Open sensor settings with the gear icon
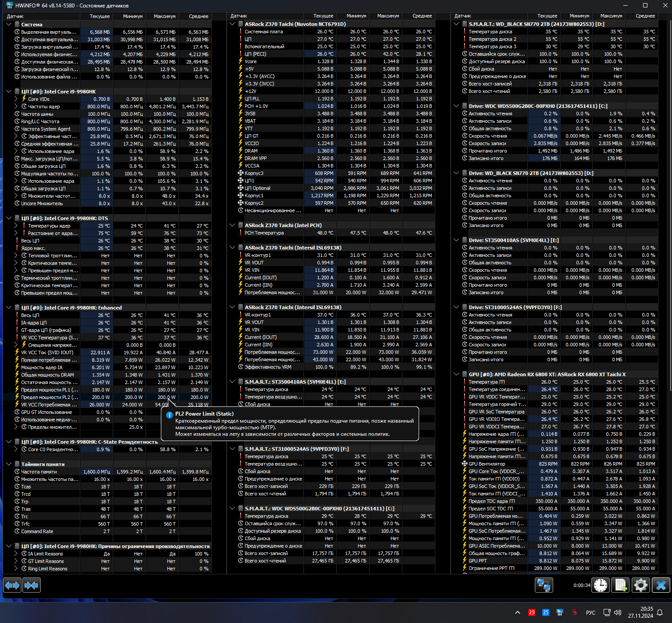 click(x=640, y=585)
